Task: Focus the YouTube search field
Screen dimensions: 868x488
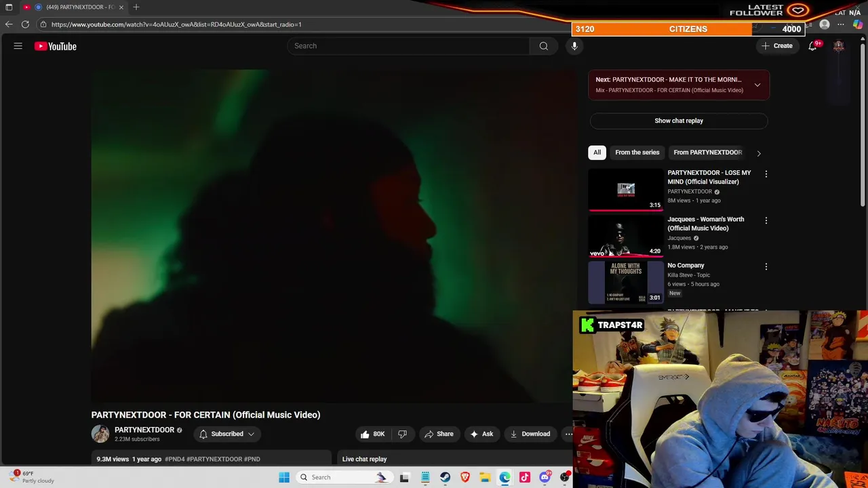Action: click(409, 46)
